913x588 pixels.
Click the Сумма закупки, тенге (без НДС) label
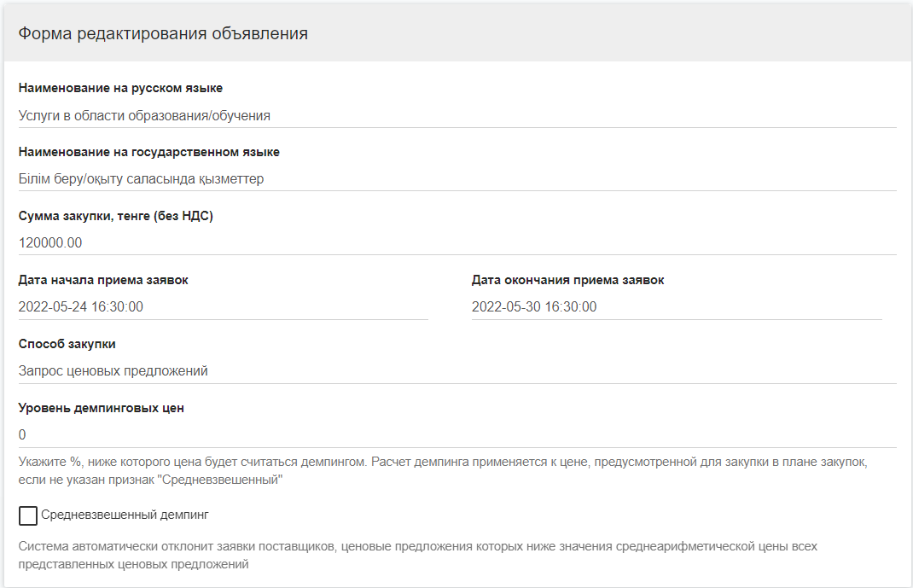point(115,216)
